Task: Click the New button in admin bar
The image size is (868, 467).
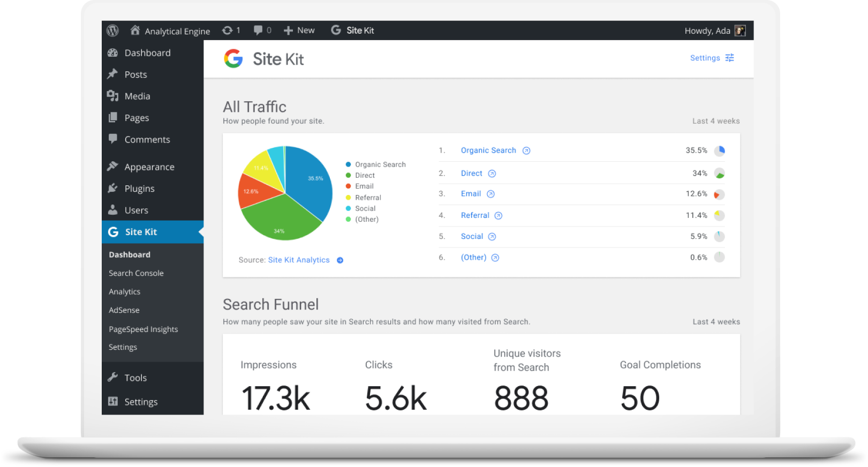Action: point(299,31)
